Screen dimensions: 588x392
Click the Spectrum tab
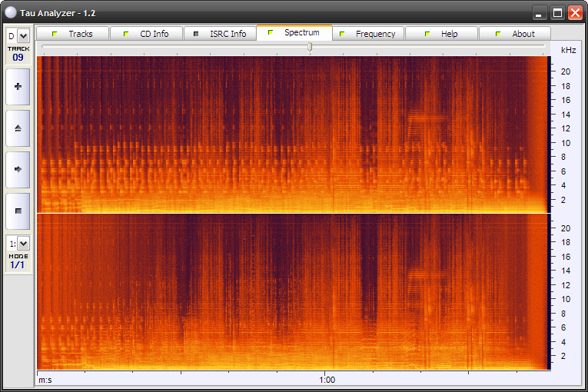[294, 33]
